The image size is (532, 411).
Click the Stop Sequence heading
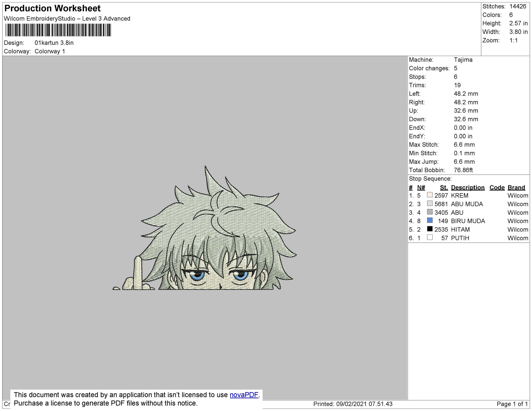click(x=430, y=179)
